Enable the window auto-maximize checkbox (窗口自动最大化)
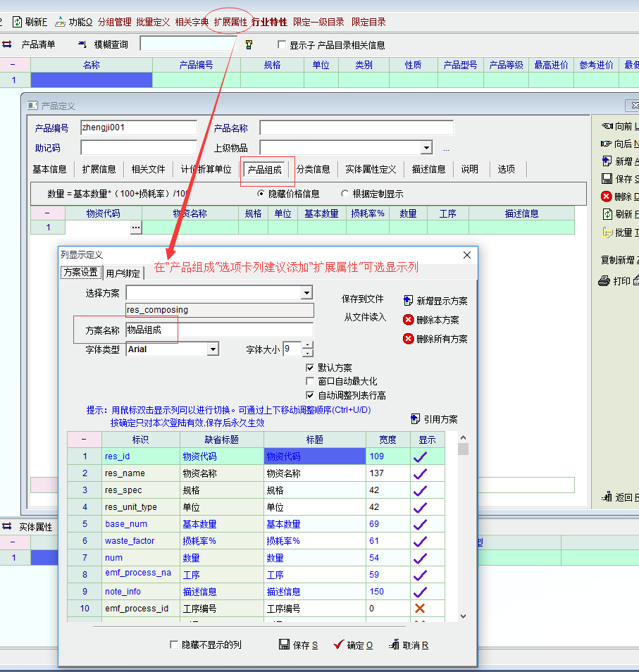Viewport: 639px width, 672px height. [x=310, y=381]
